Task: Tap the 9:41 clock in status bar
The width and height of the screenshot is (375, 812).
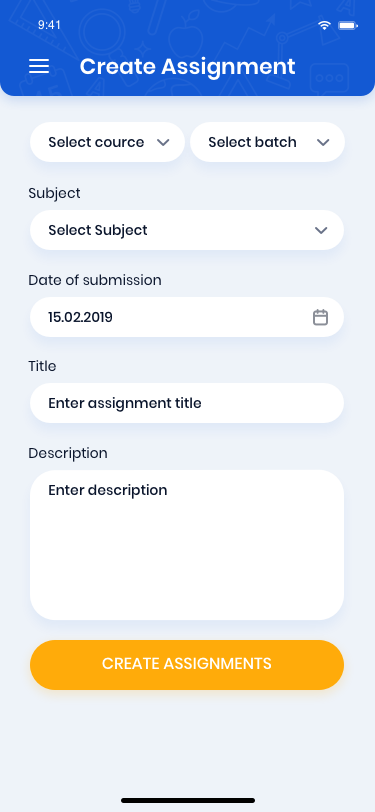Action: click(49, 25)
